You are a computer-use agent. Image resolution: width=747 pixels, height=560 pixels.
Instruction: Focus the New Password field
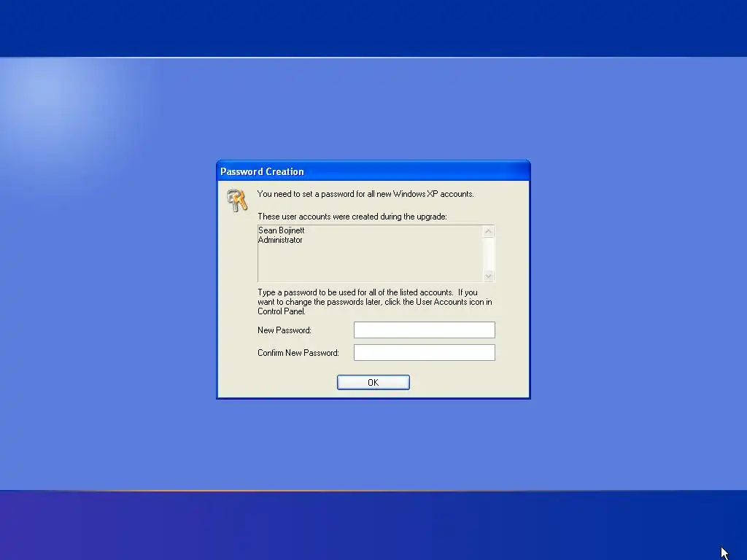(424, 330)
